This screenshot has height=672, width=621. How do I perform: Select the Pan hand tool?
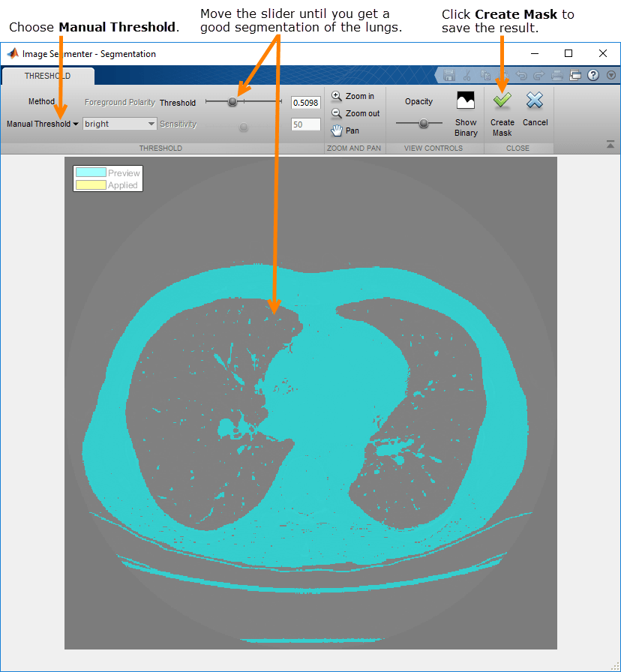[337, 130]
